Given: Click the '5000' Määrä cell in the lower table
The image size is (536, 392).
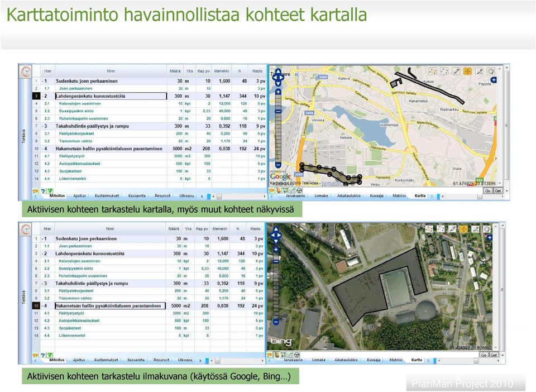Looking at the screenshot, I should click(174, 306).
